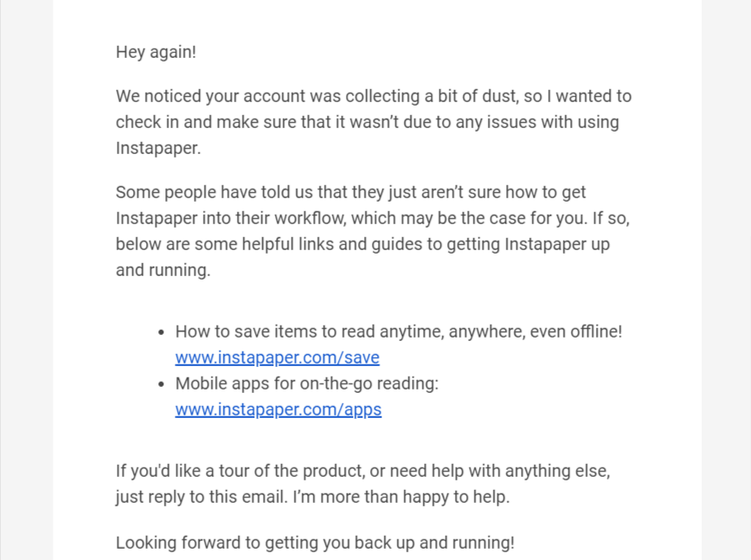
Task: Open the www.instapaper.com/apps link
Action: tap(278, 409)
